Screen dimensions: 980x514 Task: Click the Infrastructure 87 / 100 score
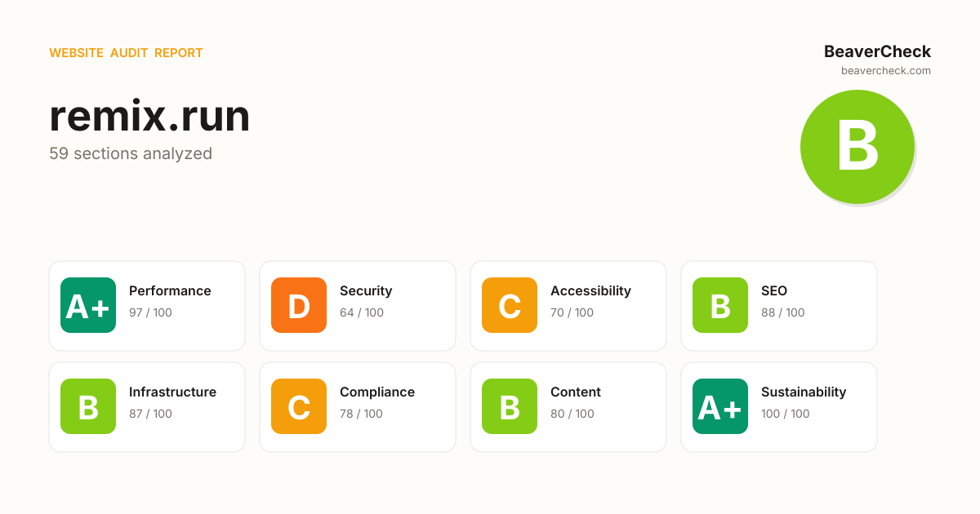coord(150,414)
